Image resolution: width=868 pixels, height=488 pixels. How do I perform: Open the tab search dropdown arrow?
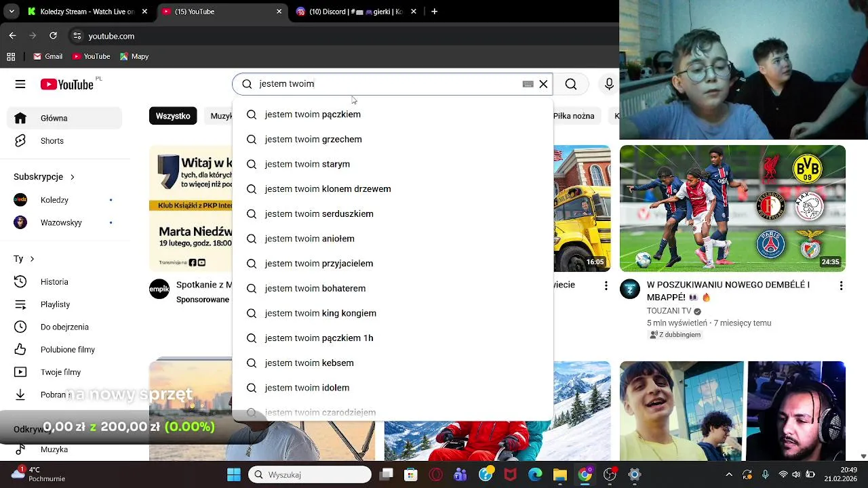coord(12,12)
